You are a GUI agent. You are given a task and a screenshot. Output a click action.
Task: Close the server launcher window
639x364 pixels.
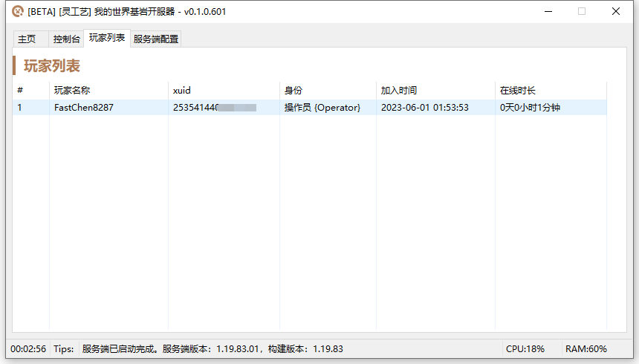(616, 11)
